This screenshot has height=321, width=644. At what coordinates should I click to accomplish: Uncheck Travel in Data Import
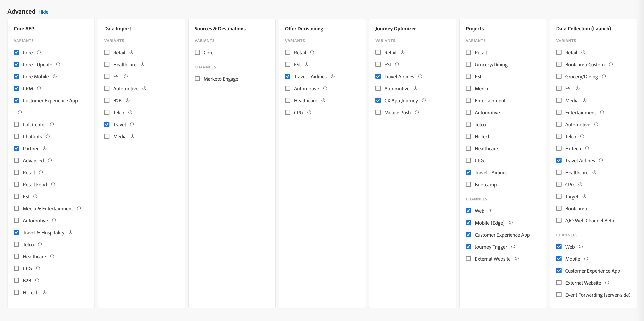click(x=107, y=124)
